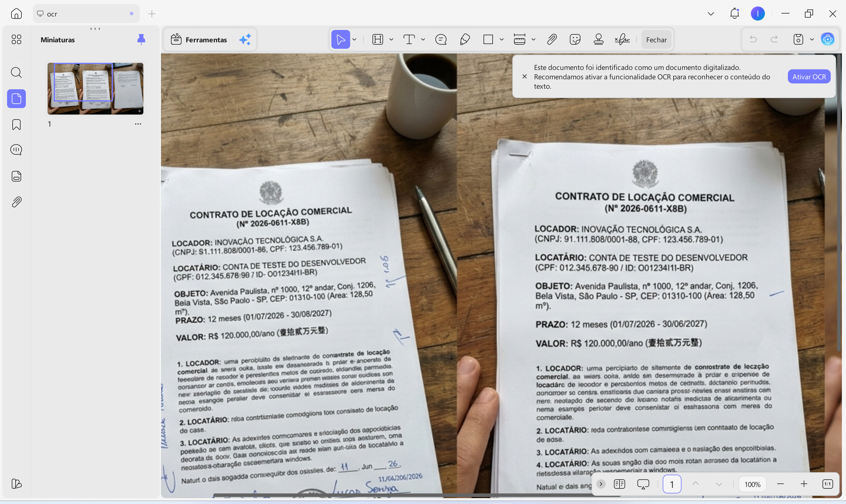Toggle the two-page reading view

point(620,484)
